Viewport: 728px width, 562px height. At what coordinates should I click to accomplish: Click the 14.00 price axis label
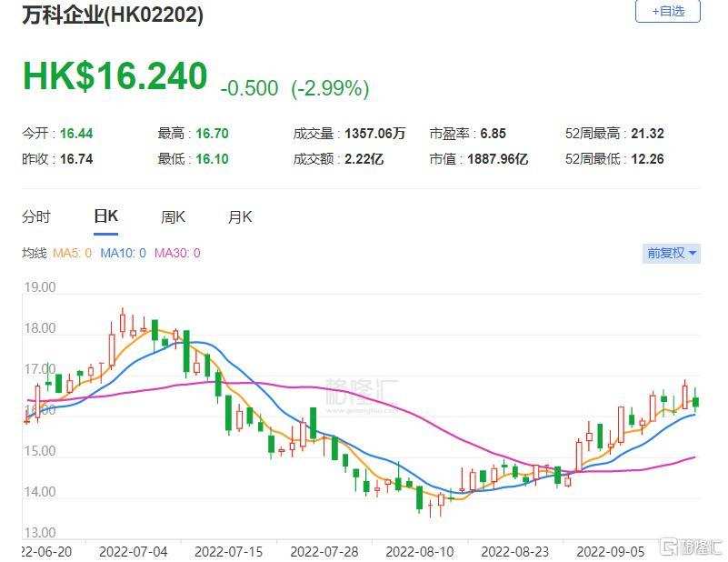(40, 492)
